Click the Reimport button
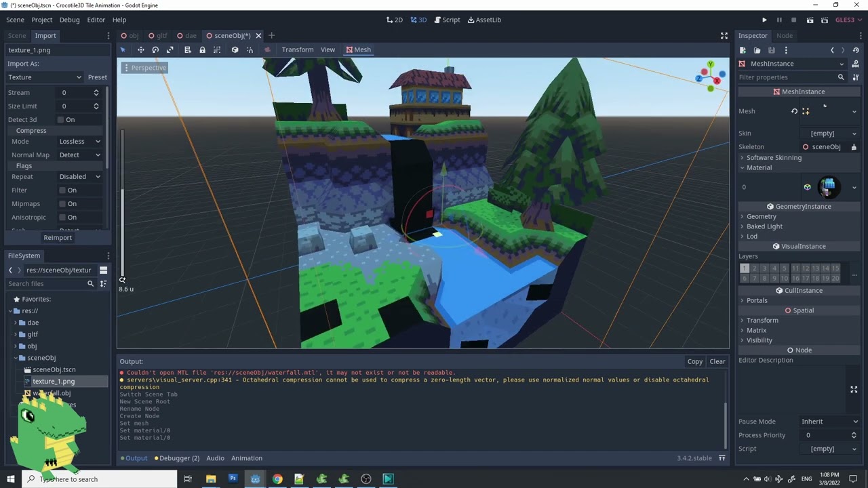Screen dimensions: 868x488 [58, 237]
